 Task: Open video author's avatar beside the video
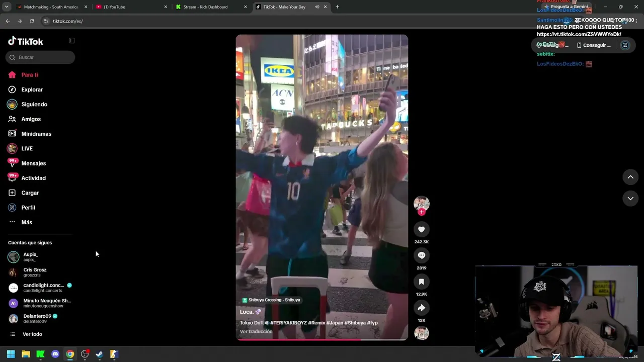point(422,204)
